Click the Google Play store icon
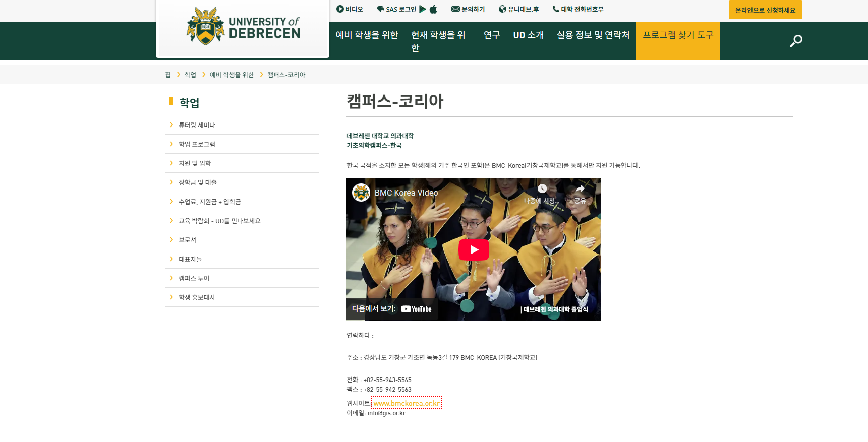The width and height of the screenshot is (868, 442). click(423, 9)
